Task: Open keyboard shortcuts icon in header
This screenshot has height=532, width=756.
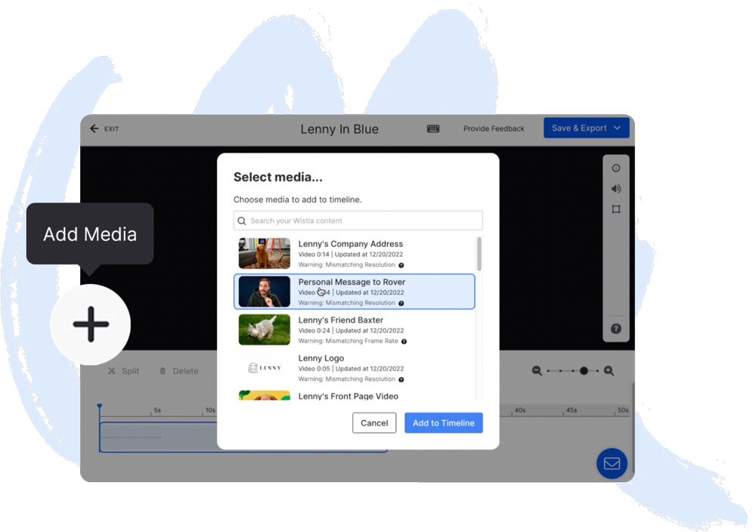Action: coord(433,128)
